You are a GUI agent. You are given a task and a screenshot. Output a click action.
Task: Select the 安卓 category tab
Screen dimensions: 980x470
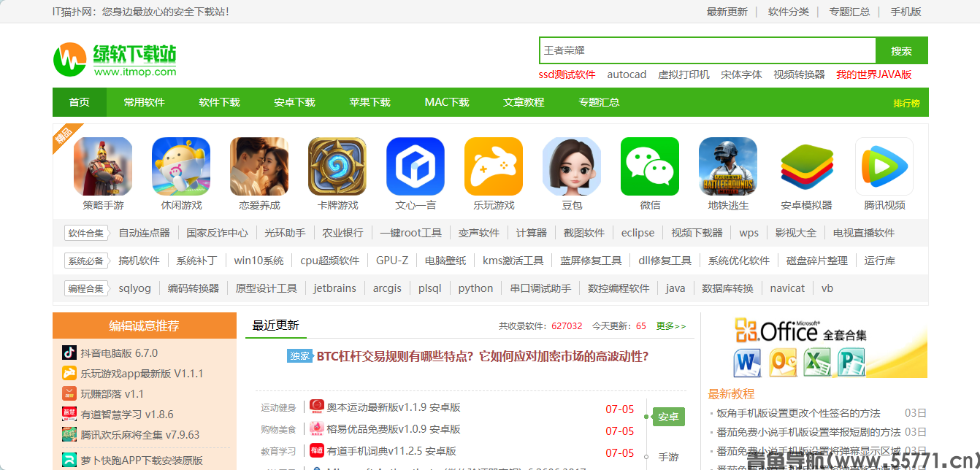(x=668, y=417)
